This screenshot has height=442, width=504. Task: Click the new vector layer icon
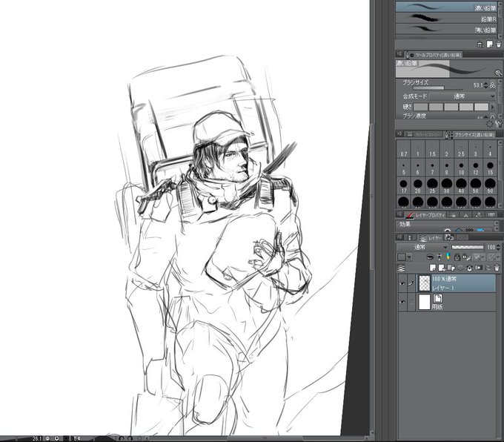(x=442, y=268)
